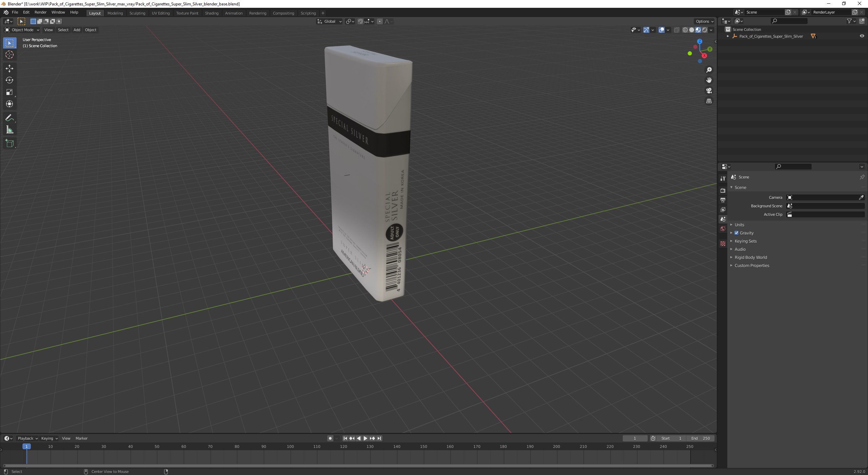Select the Move tool
This screenshot has width=868, height=475.
9,68
